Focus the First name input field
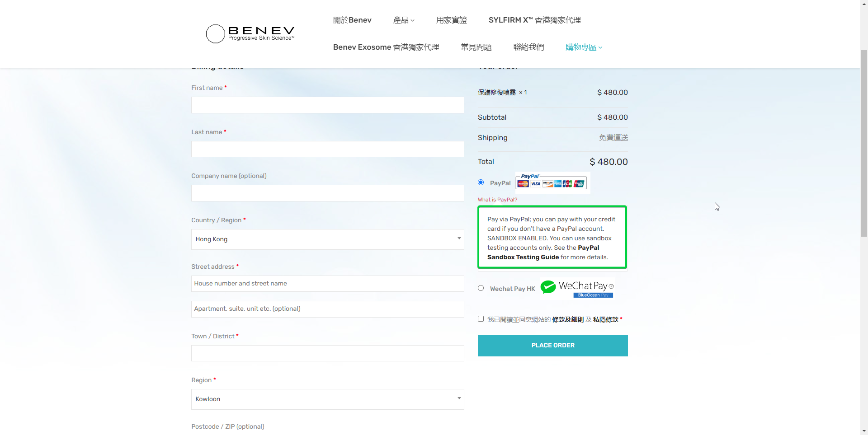This screenshot has height=435, width=868. [327, 105]
